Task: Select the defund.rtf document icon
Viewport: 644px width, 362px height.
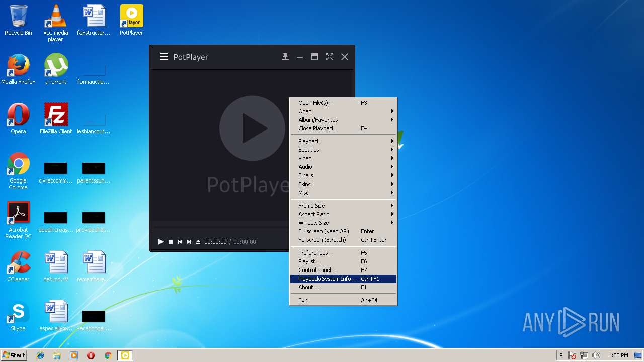Action: [55, 266]
